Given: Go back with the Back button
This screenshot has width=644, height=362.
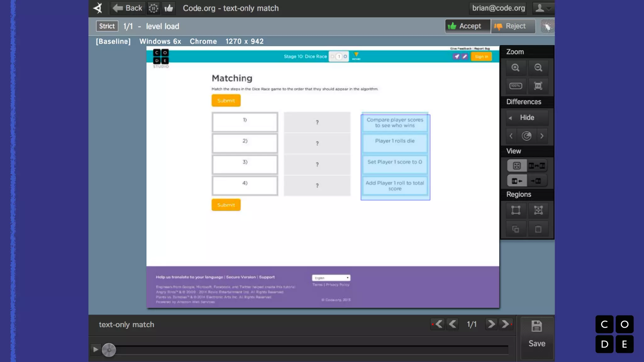Looking at the screenshot, I should tap(127, 8).
